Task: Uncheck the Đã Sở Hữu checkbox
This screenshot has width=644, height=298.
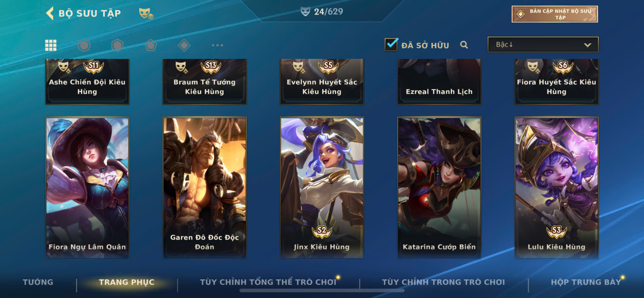Action: (x=391, y=44)
